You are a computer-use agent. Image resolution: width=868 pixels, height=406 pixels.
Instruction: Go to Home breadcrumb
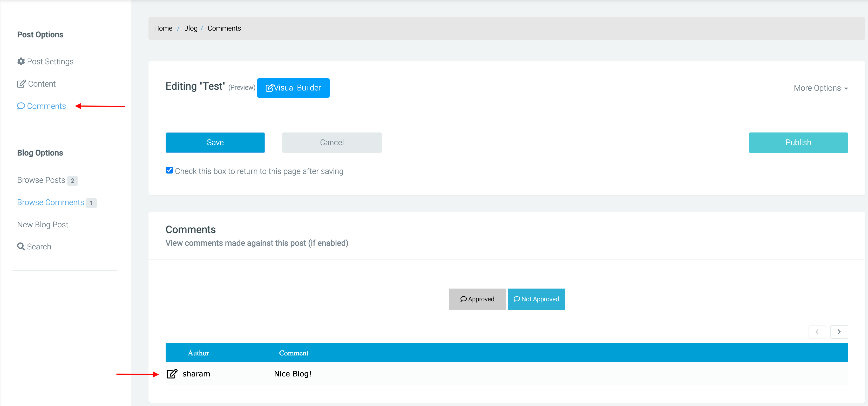pos(163,28)
